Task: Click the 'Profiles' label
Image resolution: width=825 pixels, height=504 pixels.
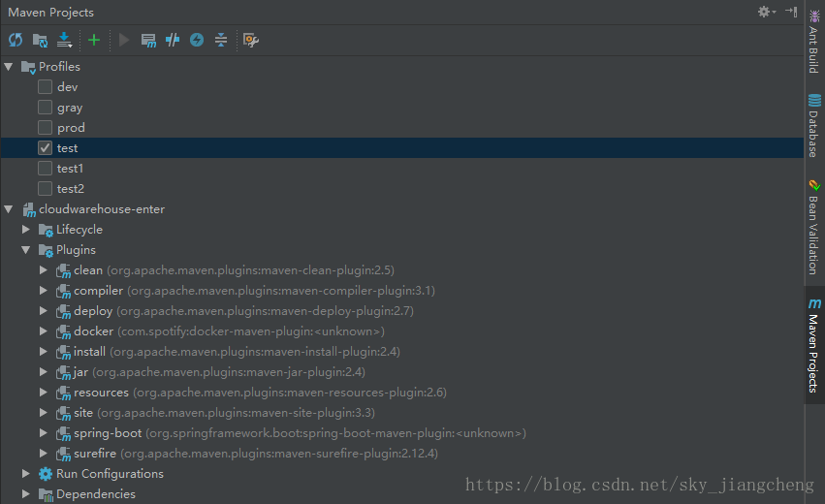Action: [x=59, y=67]
